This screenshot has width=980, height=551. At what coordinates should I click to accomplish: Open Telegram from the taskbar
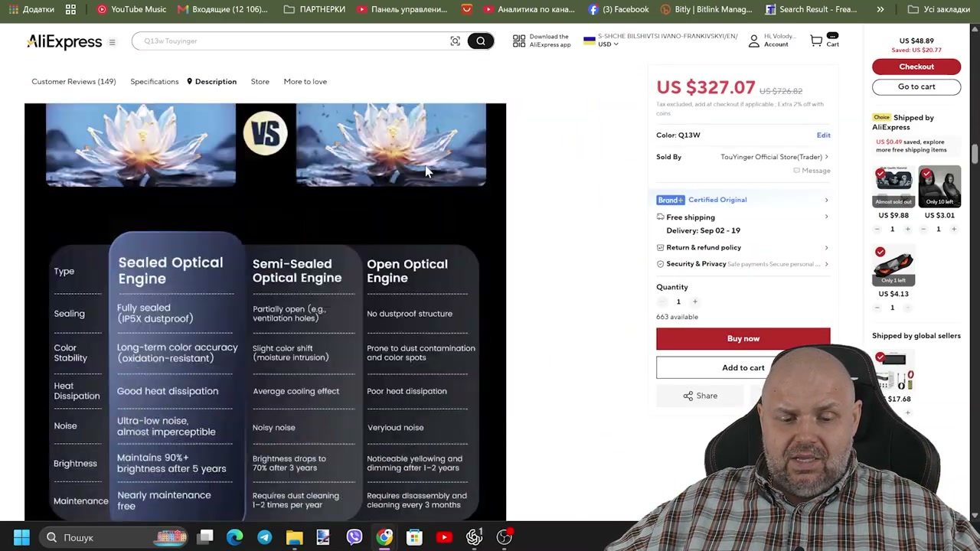pyautogui.click(x=264, y=537)
